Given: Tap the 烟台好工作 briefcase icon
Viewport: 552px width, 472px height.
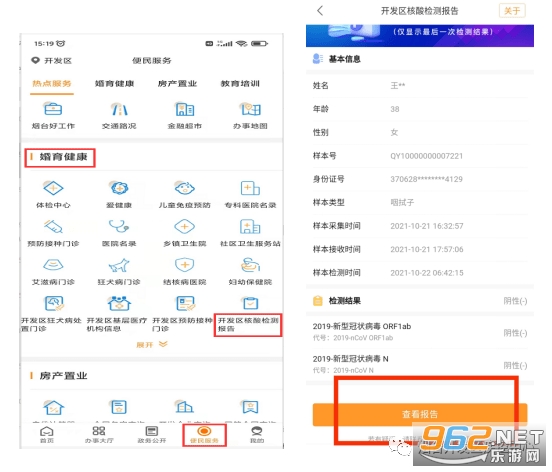Looking at the screenshot, I should coord(53,109).
